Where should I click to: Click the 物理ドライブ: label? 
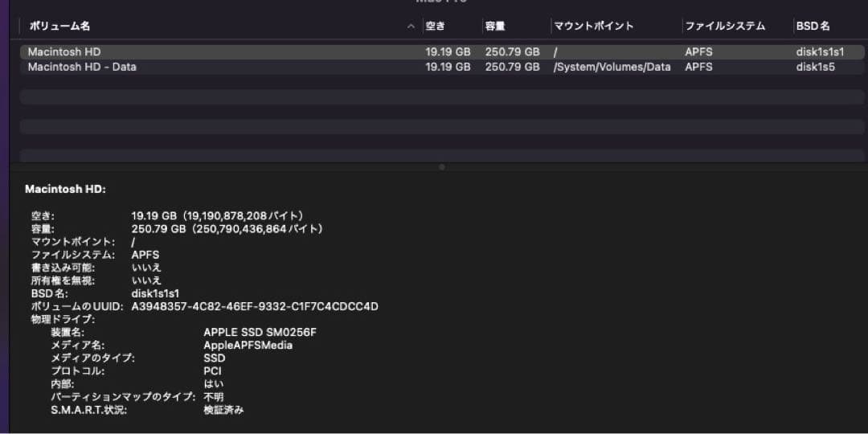(x=63, y=319)
